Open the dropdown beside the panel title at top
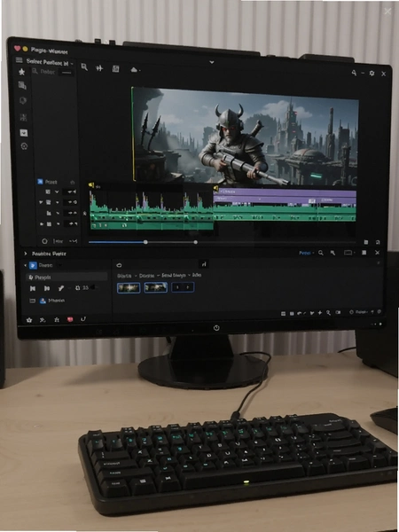 click(72, 64)
